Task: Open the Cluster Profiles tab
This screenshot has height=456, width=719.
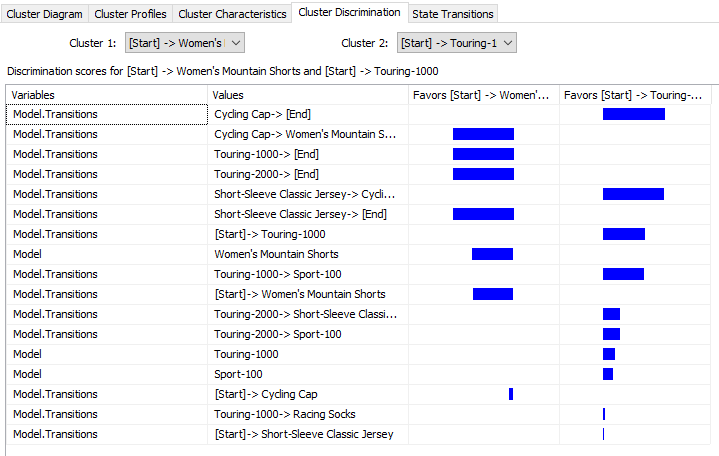Action: 131,14
